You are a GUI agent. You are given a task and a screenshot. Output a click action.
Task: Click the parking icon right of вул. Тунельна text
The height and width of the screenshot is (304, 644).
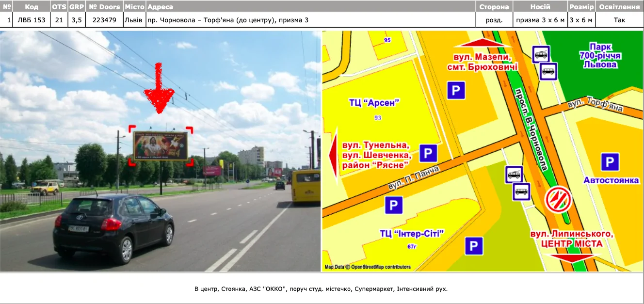[x=428, y=153]
